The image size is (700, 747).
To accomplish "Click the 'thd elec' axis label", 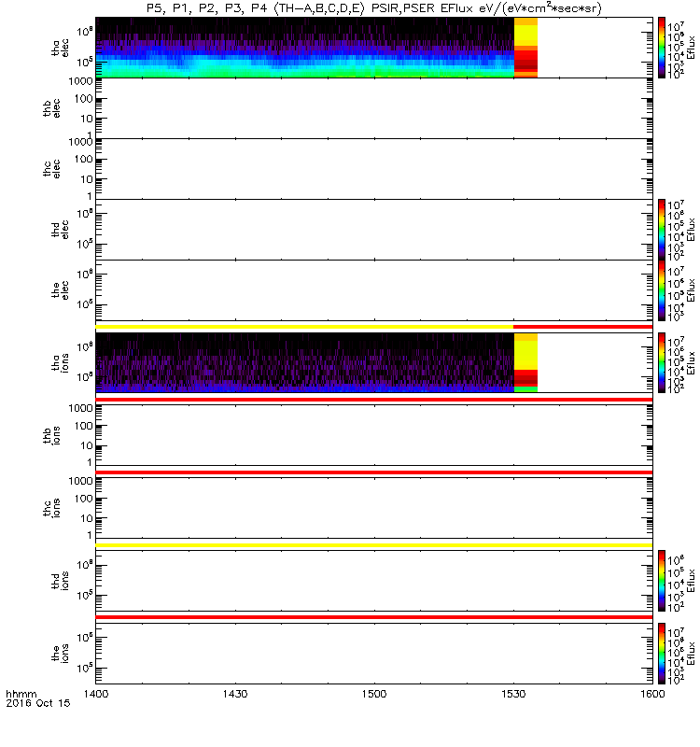I will point(60,230).
